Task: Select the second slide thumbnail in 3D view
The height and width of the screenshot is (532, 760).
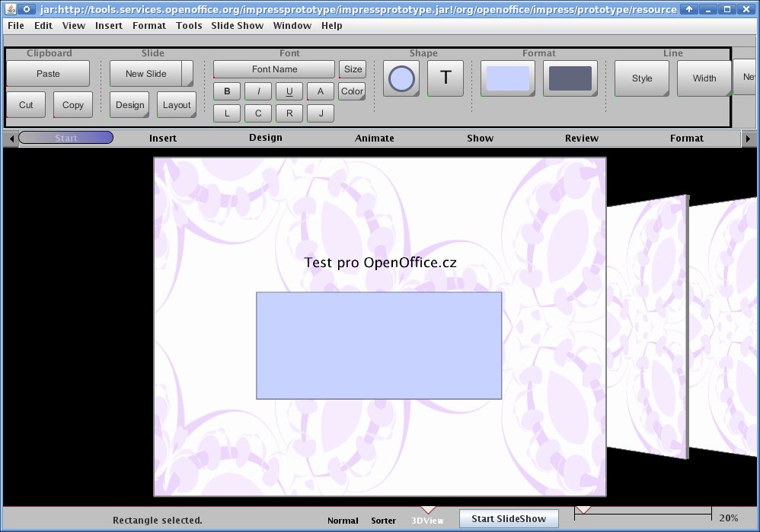Action: point(648,326)
